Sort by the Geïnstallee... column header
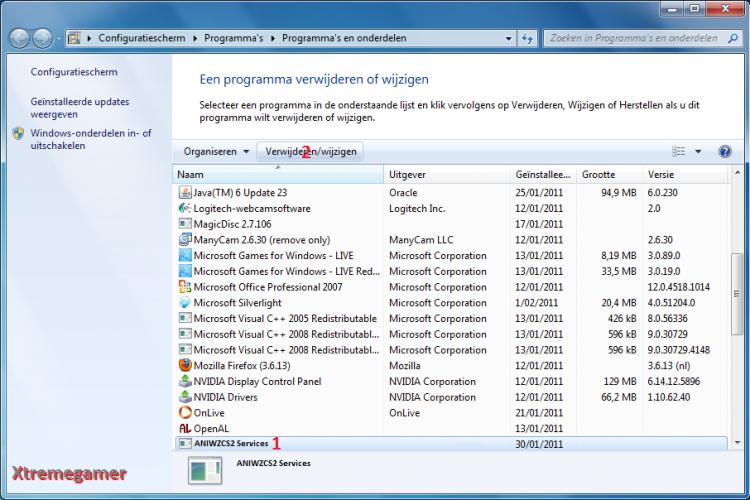The height and width of the screenshot is (500, 750). [543, 175]
